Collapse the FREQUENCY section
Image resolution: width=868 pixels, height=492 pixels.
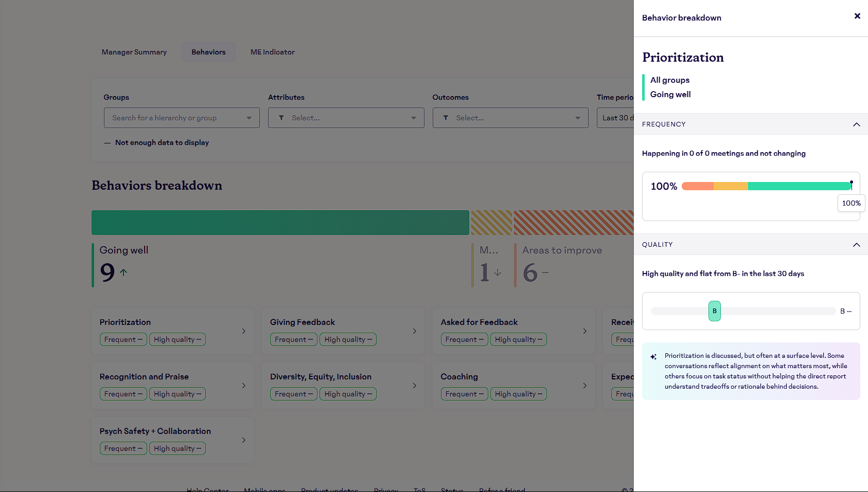coord(856,124)
